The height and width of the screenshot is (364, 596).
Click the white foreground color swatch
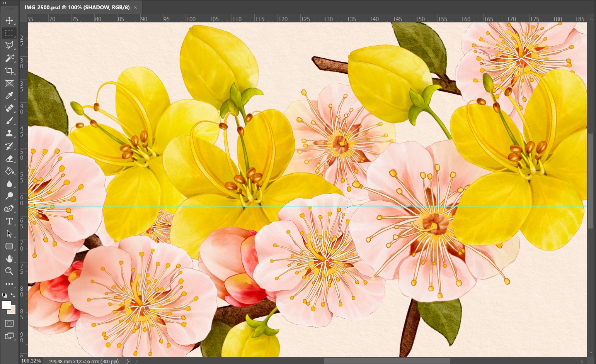coord(6,305)
